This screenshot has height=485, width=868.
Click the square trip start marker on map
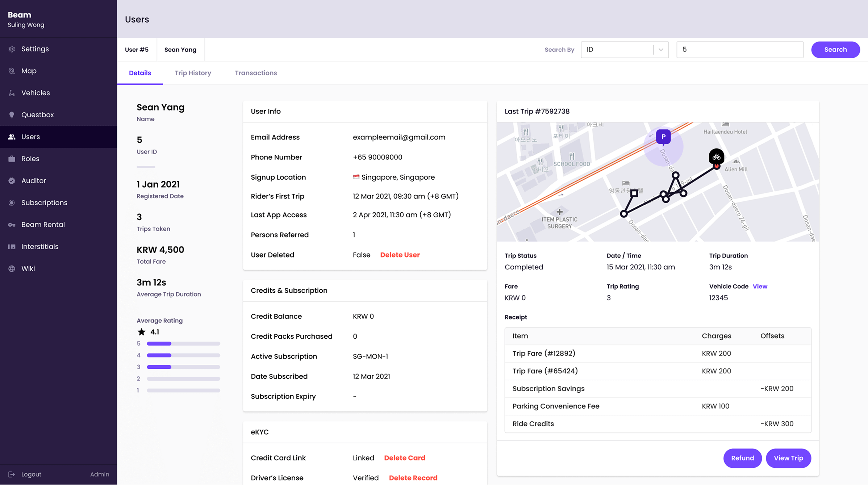pos(634,193)
